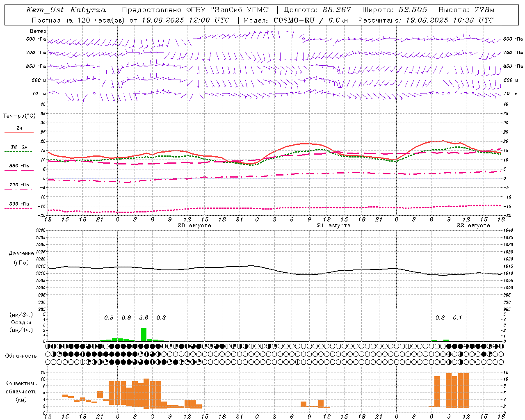Viewport: 525px width, 420px height.
Task: Click the 0.1 precipitation total value
Action: [457, 317]
